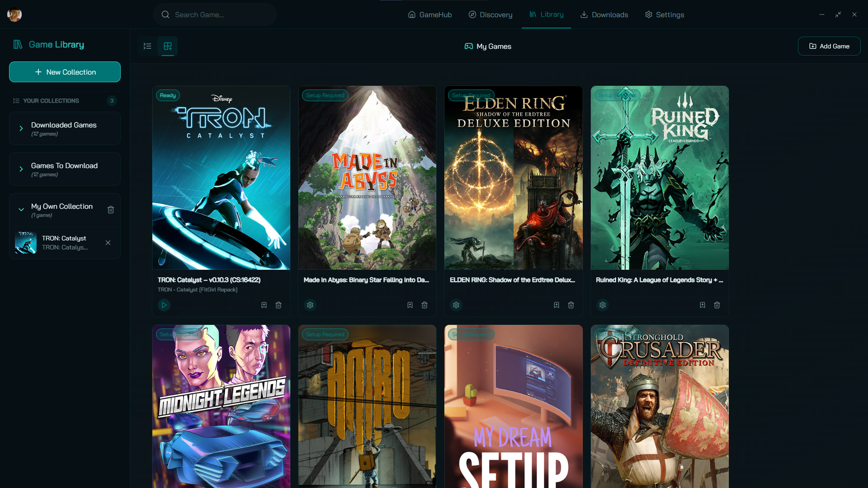Open the GameHub tab
Screen dimensions: 868x488
pos(429,14)
